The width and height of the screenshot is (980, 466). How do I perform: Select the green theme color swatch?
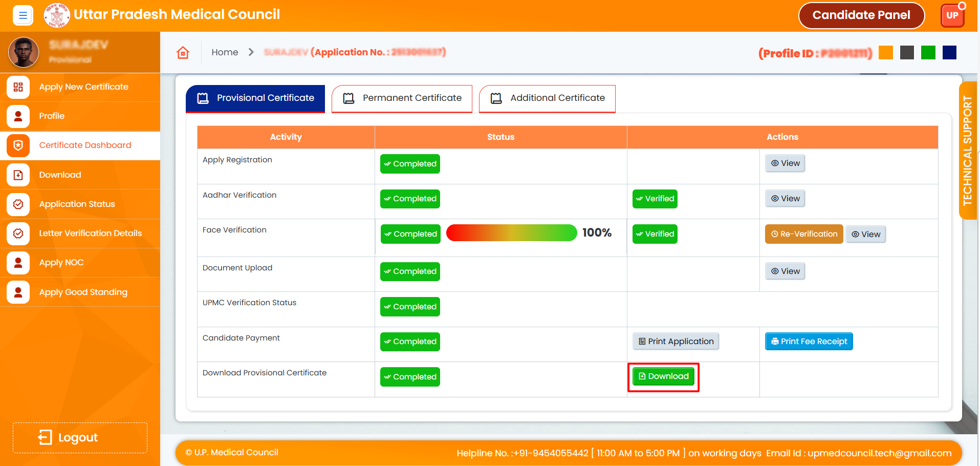point(928,53)
